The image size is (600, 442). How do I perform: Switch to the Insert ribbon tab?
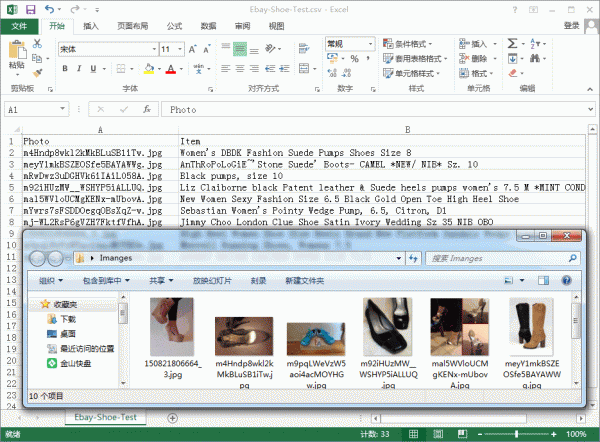91,26
